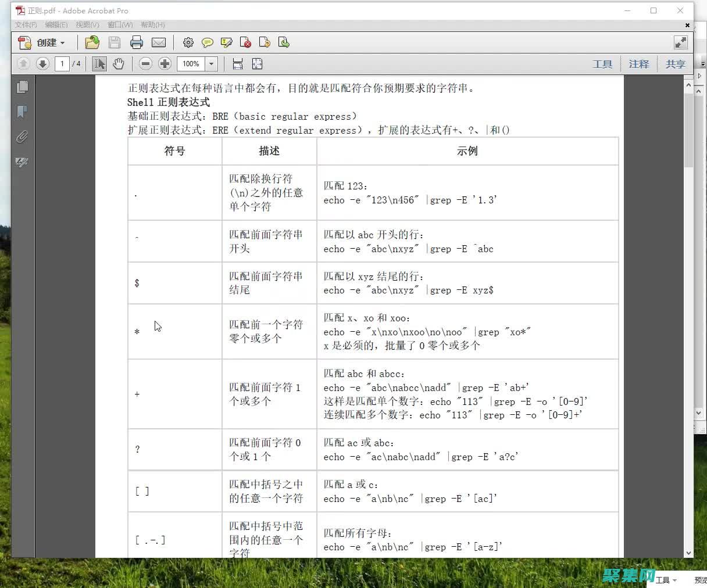Toggle read mode with the expand icon
This screenshot has height=588, width=707.
680,42
